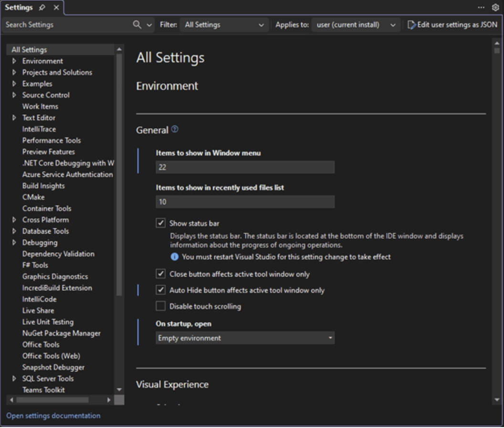Uncheck Close button affects active tool window
This screenshot has width=504, height=428.
[161, 274]
